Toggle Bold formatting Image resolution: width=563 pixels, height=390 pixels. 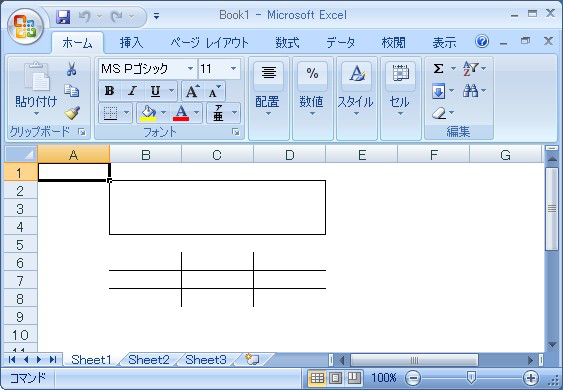tap(110, 91)
